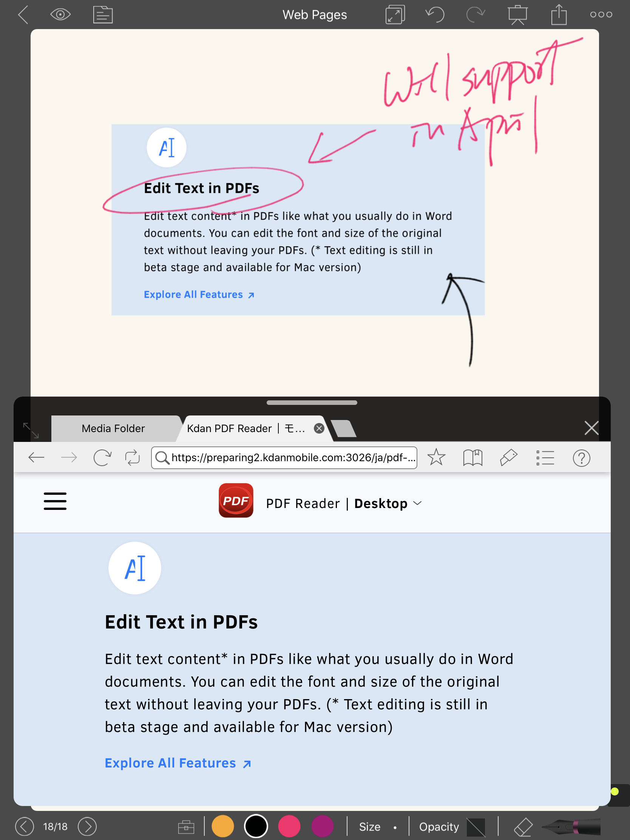The image size is (630, 840).
Task: Go to next page arrow
Action: pyautogui.click(x=87, y=826)
